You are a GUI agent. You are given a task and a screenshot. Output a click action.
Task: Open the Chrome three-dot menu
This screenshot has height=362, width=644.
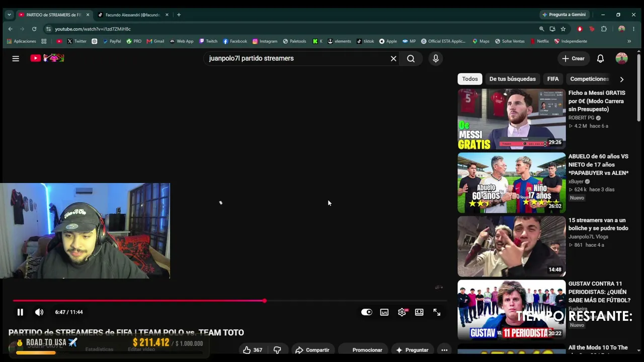coord(634,29)
